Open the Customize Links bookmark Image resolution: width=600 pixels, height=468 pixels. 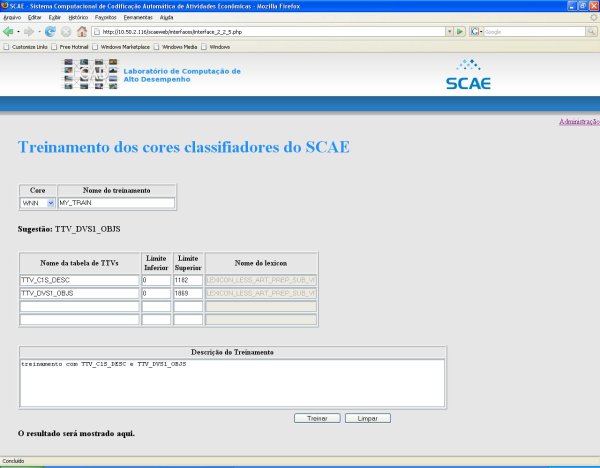(26, 47)
